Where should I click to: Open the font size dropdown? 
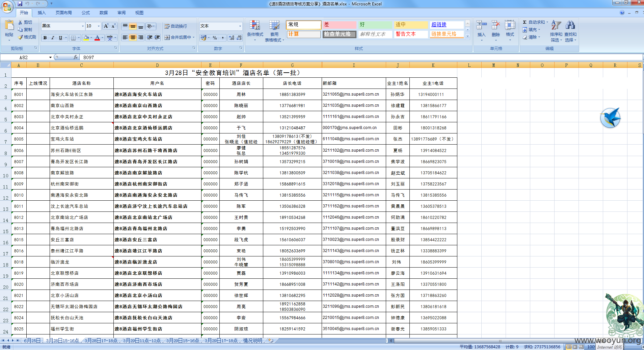tap(99, 26)
